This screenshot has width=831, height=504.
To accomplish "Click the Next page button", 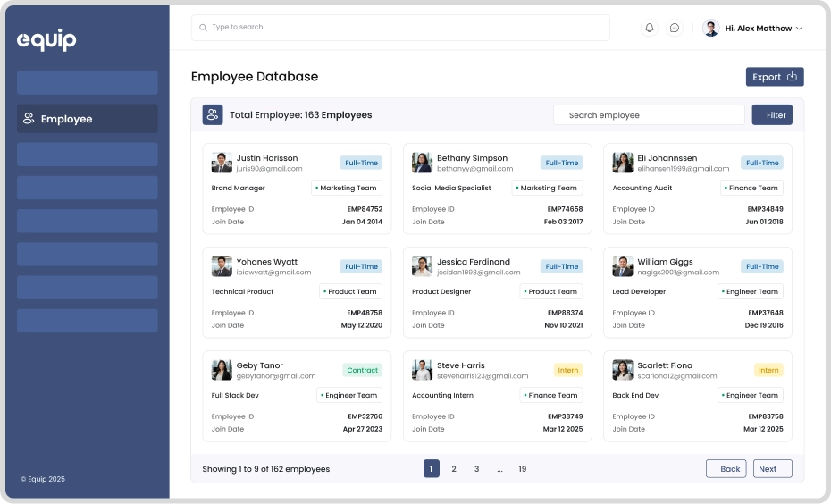I will click(772, 469).
